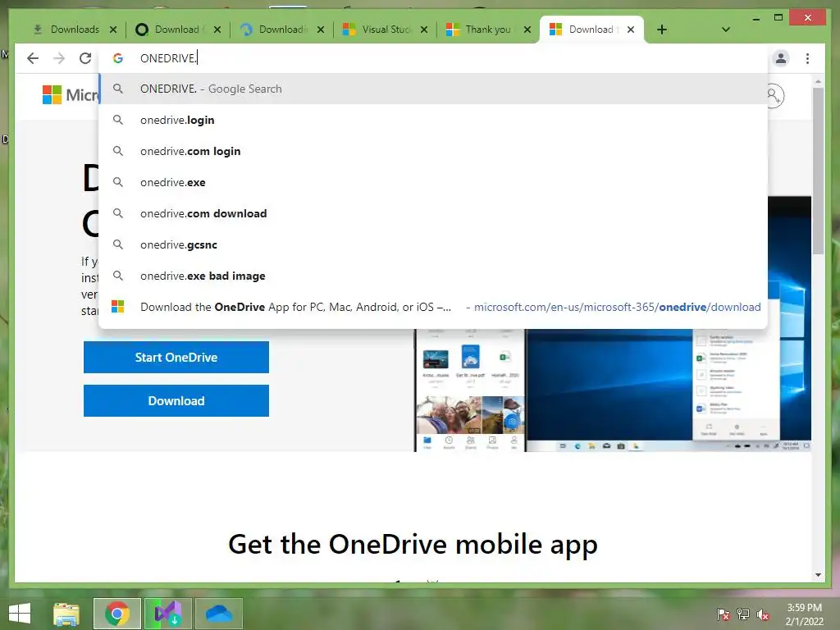Click the Google icon in address bar
This screenshot has width=840, height=630.
point(118,58)
